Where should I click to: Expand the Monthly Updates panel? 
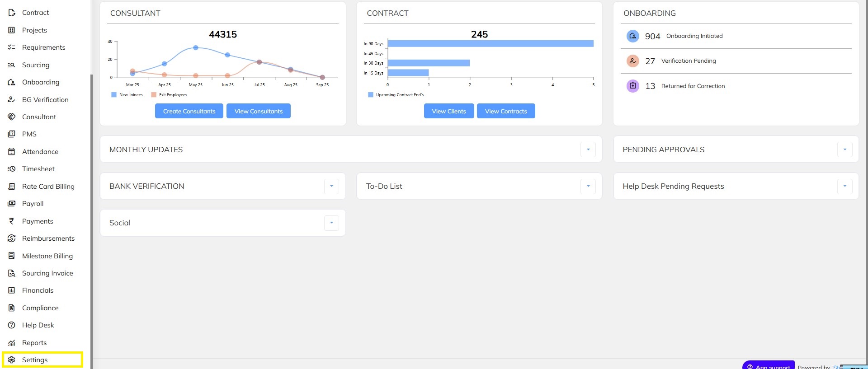click(588, 149)
